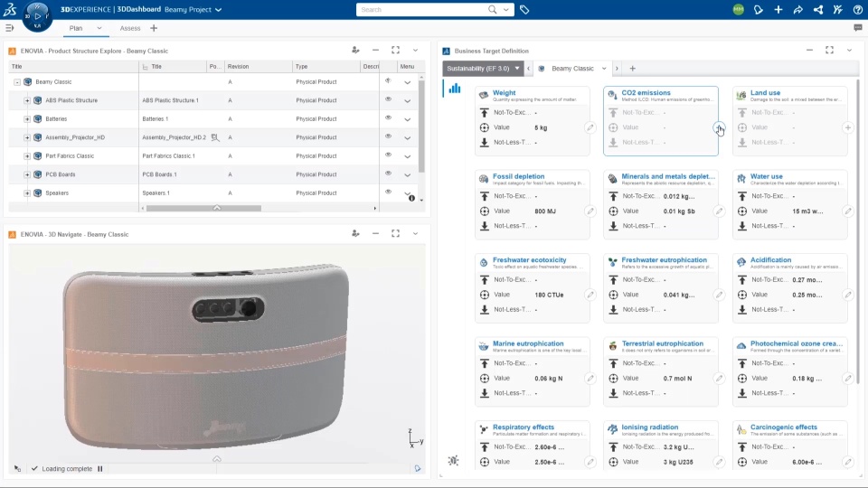Open the chart view icon in Business Target
This screenshot has height=488, width=868.
point(455,88)
